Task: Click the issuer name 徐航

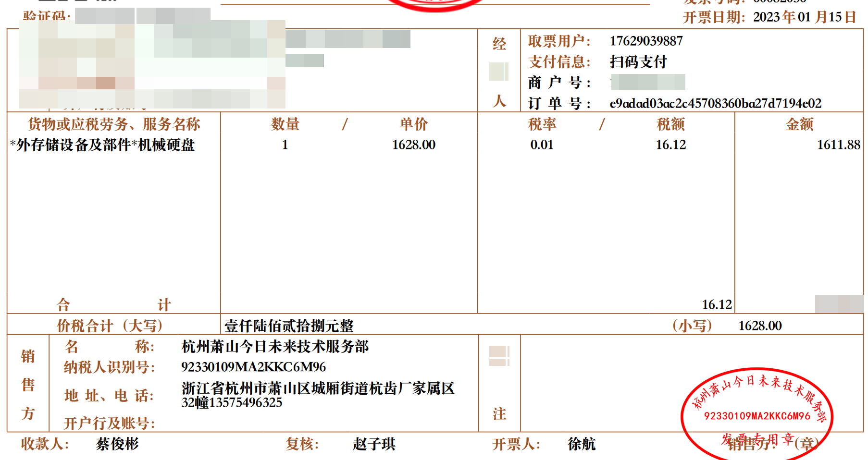Action: 582,444
